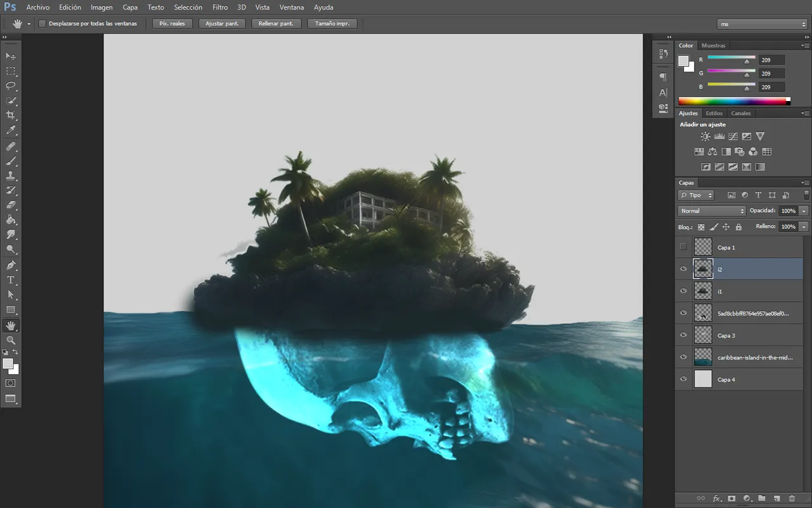Open the Character panel icon
The height and width of the screenshot is (508, 812).
[x=663, y=93]
